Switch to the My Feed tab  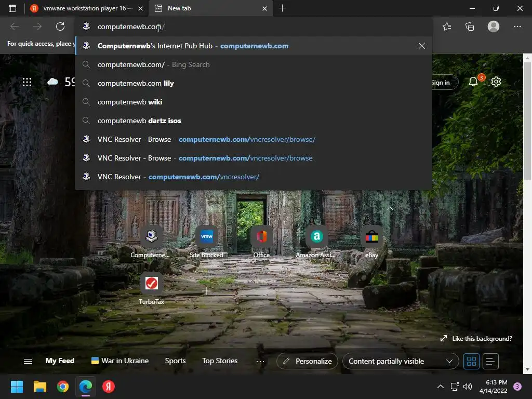click(60, 361)
